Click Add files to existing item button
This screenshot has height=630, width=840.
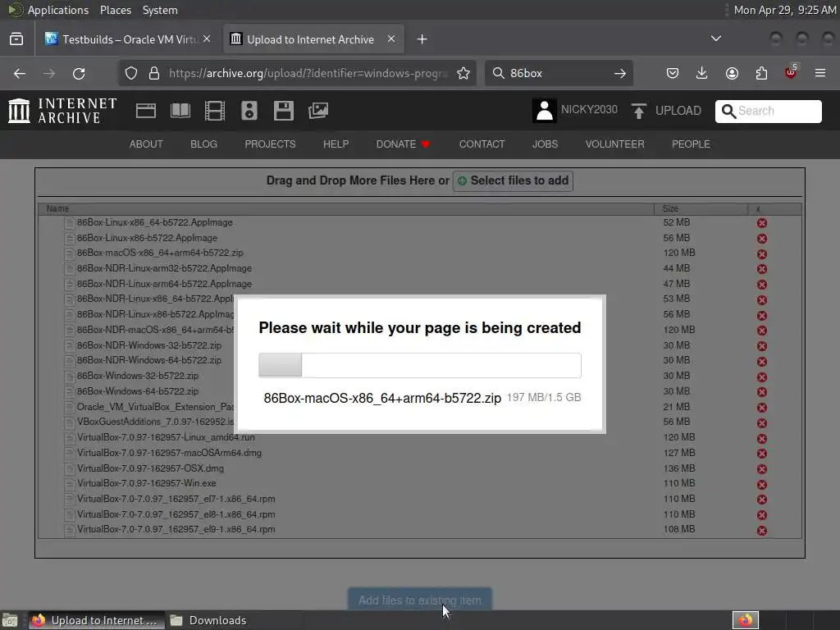[419, 600]
